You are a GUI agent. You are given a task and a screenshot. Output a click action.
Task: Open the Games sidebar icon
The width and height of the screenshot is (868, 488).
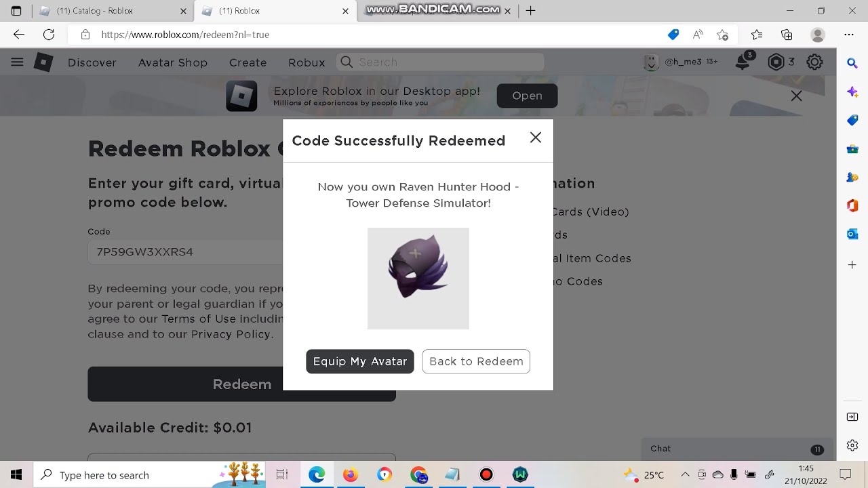(x=852, y=178)
